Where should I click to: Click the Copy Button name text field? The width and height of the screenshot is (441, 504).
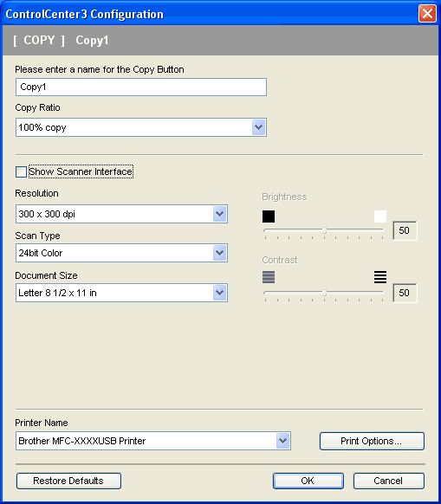coord(141,87)
